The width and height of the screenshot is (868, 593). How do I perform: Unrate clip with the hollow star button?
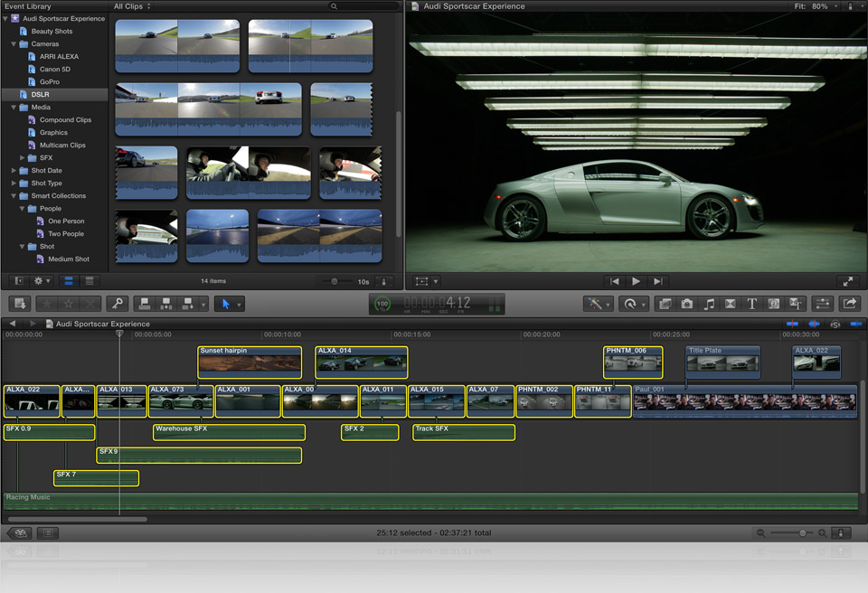pyautogui.click(x=69, y=304)
